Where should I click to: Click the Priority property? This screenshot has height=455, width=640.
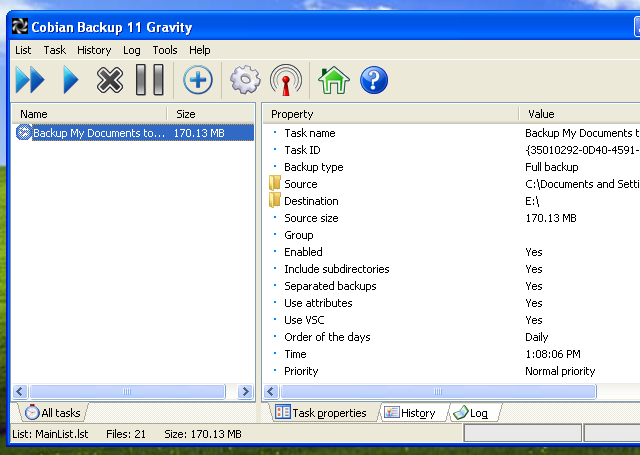tap(301, 371)
